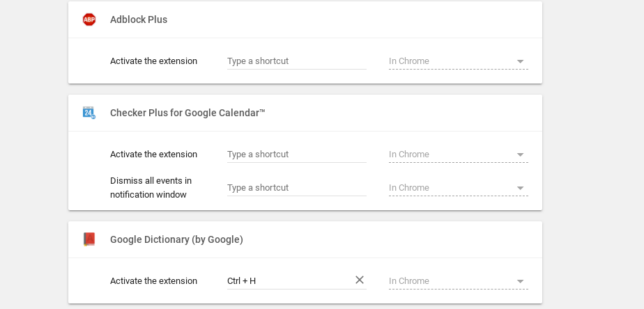The height and width of the screenshot is (309, 644).
Task: Expand Google Dictionary In Chrome scope dropdown
Action: point(458,281)
